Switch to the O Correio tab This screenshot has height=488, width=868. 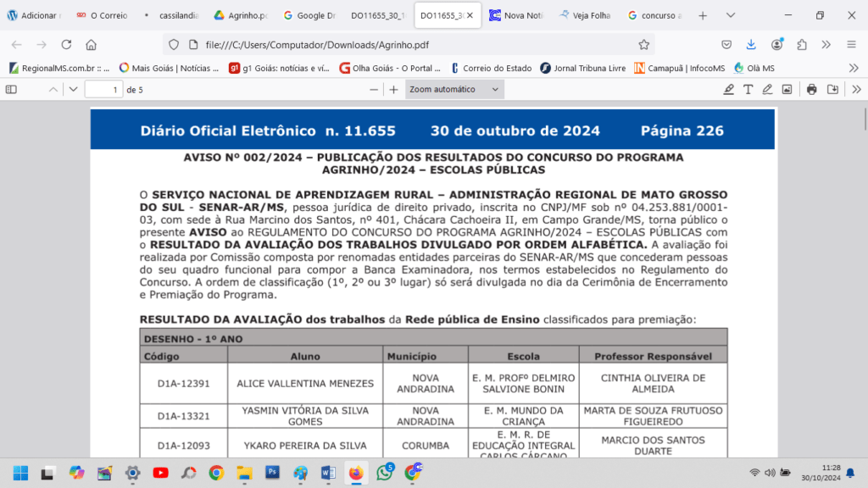coord(103,15)
